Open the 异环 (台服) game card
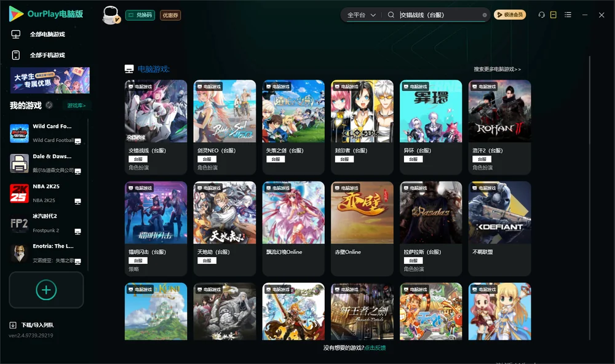 click(x=431, y=127)
